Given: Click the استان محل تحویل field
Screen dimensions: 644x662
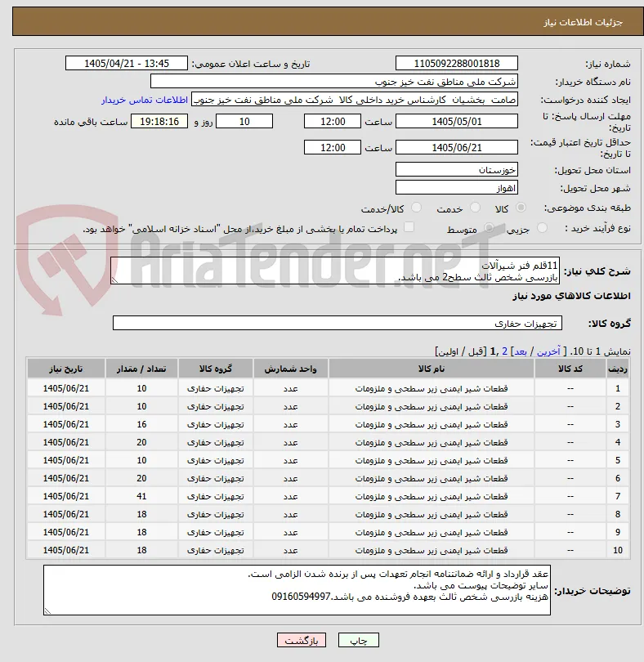Looking at the screenshot, I should pyautogui.click(x=457, y=170).
